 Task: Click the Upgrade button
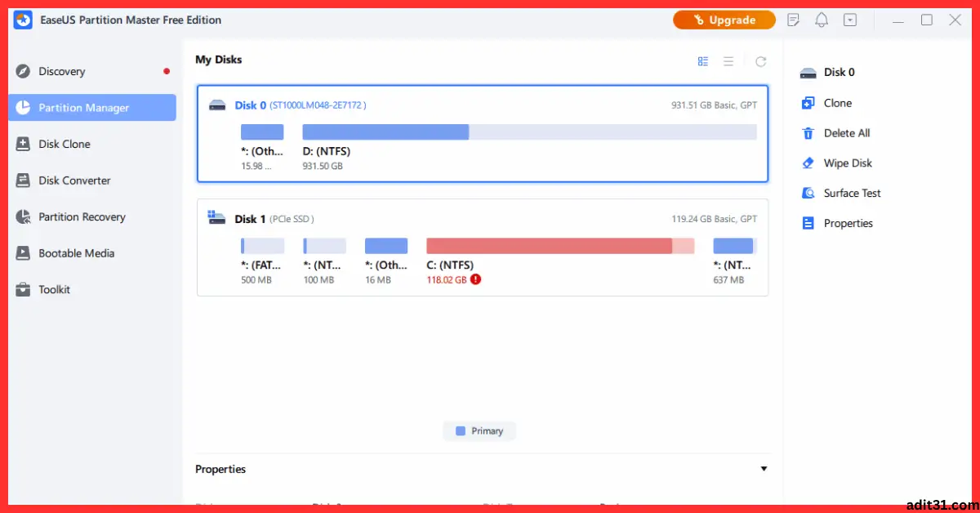pyautogui.click(x=724, y=20)
